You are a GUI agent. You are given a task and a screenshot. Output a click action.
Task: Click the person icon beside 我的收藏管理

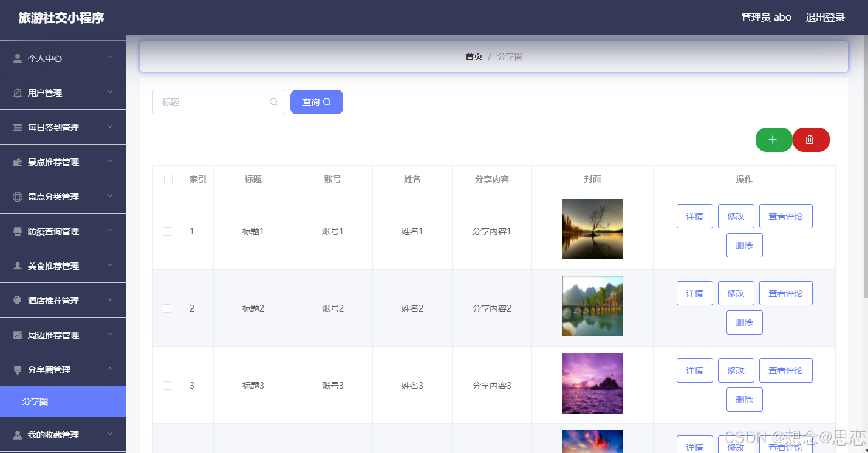18,435
